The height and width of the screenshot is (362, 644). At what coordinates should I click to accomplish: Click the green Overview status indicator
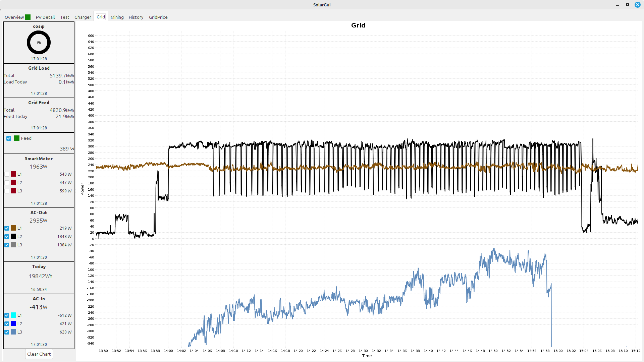28,17
